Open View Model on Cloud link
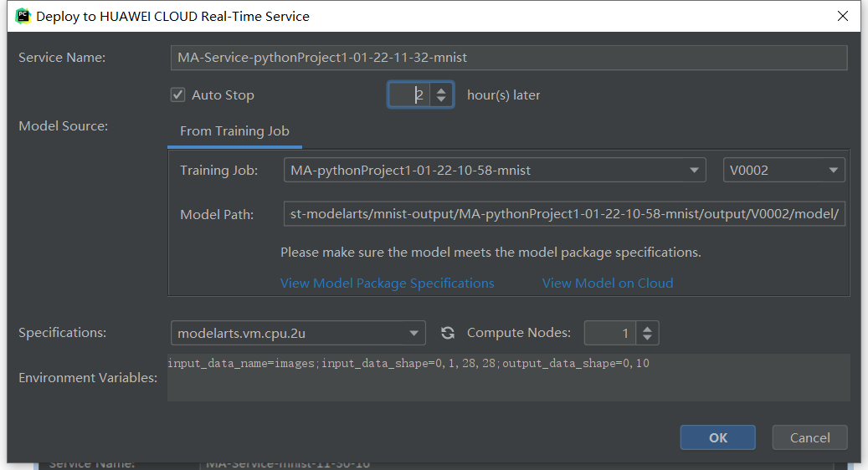This screenshot has height=470, width=868. coord(608,284)
